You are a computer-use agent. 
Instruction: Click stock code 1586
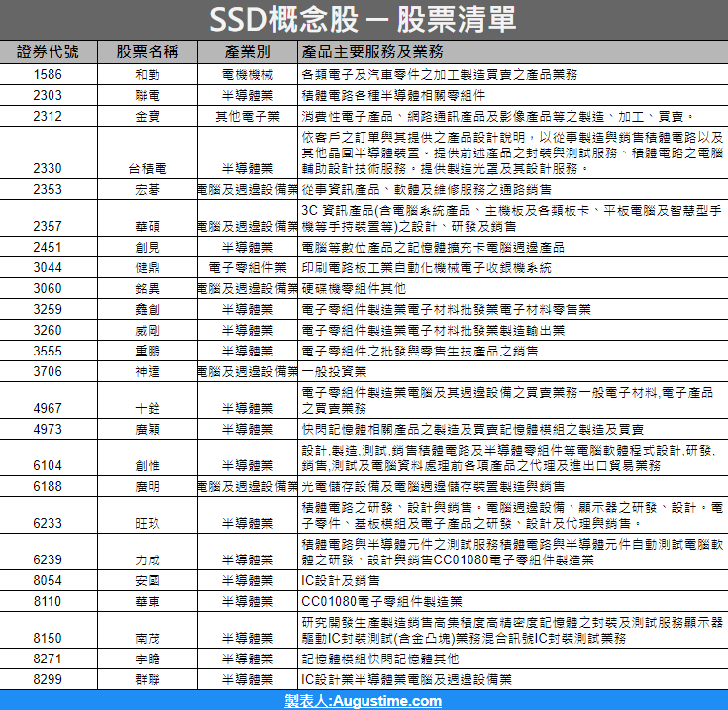(48, 74)
